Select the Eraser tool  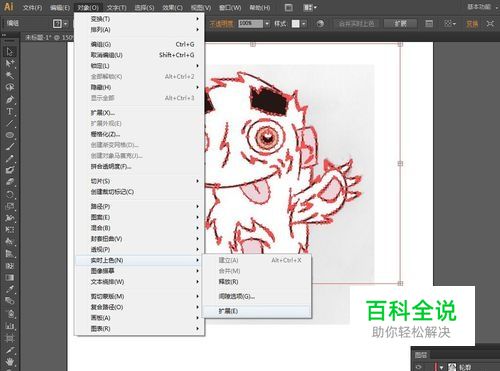10,182
